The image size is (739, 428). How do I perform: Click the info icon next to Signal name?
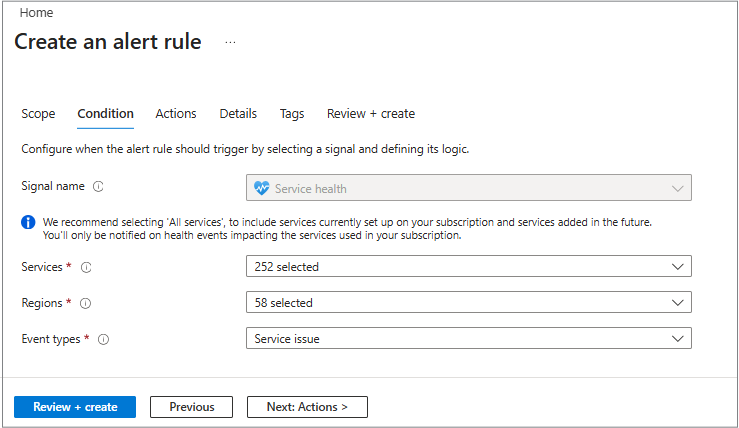98,187
